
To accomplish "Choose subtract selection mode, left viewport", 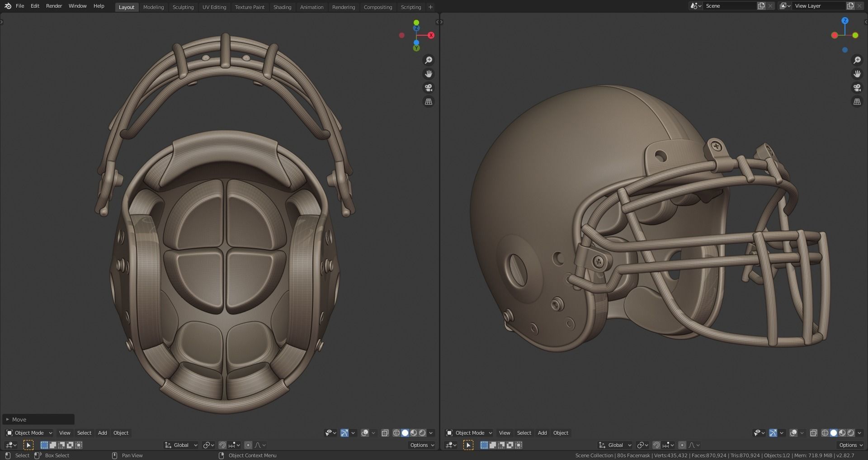I will 61,445.
